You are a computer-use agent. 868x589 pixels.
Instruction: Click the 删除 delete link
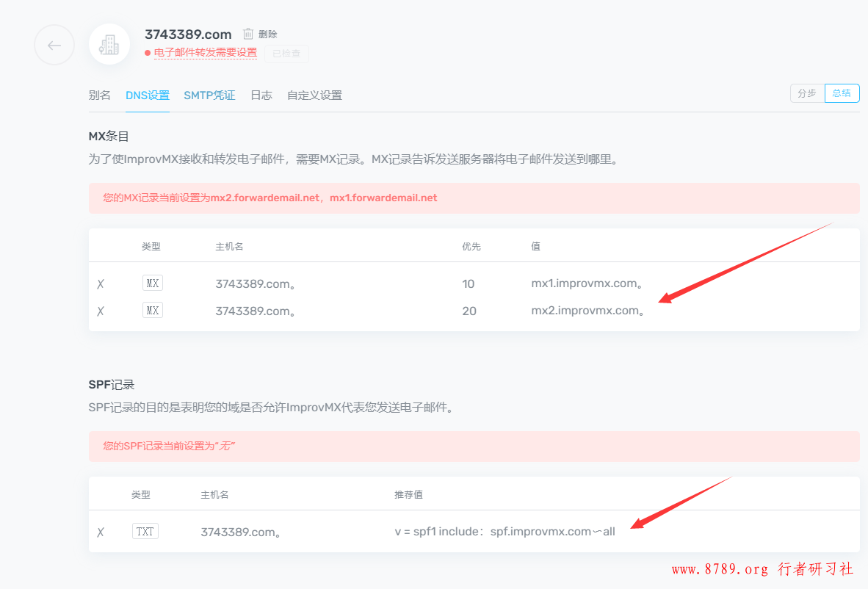(x=268, y=35)
